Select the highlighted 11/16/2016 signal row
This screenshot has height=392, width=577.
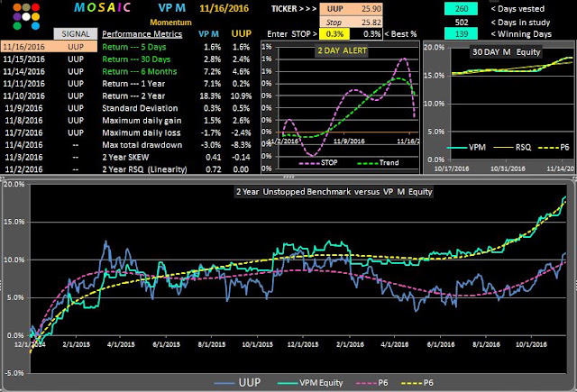click(x=49, y=47)
